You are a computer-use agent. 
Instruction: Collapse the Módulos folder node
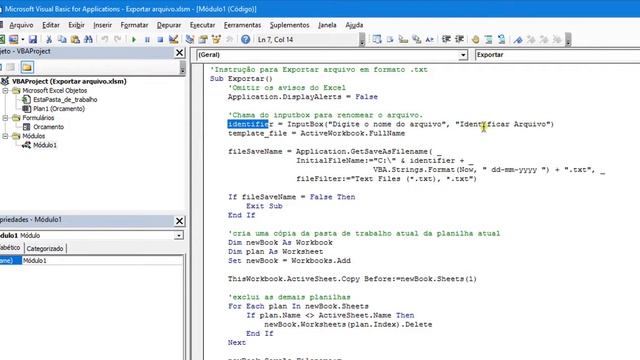pos(5,136)
